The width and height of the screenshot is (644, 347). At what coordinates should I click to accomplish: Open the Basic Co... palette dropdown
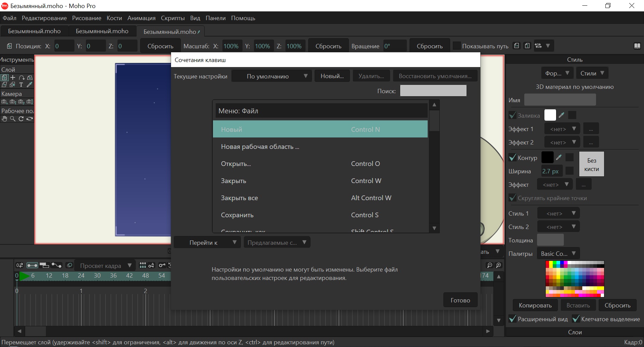[x=558, y=253]
